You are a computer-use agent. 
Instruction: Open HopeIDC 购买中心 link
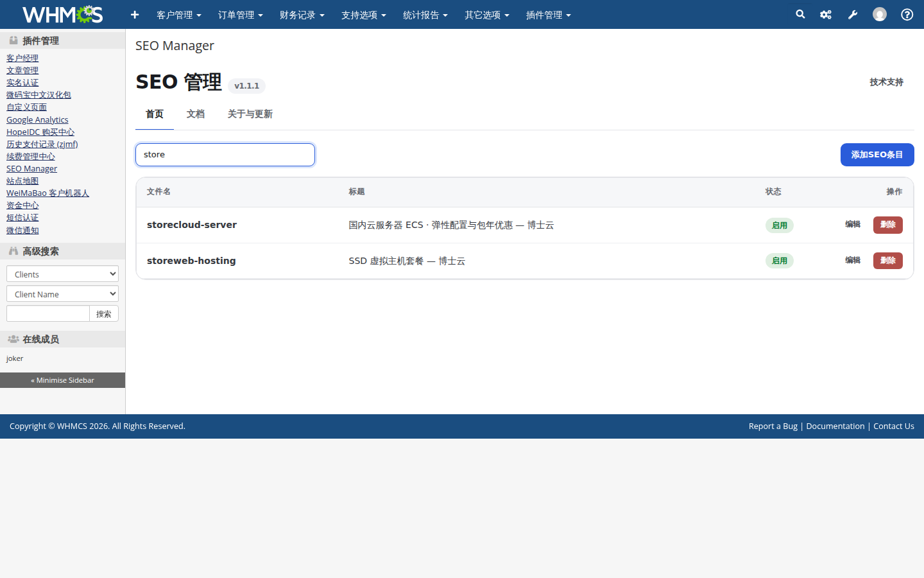(40, 132)
